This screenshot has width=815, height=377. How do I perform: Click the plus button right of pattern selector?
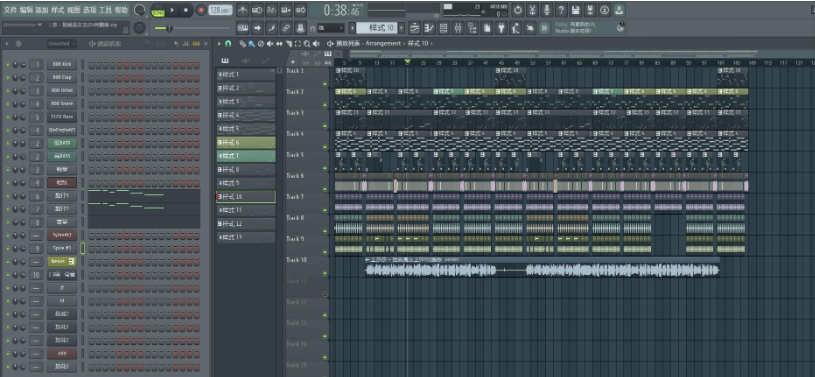pos(401,28)
